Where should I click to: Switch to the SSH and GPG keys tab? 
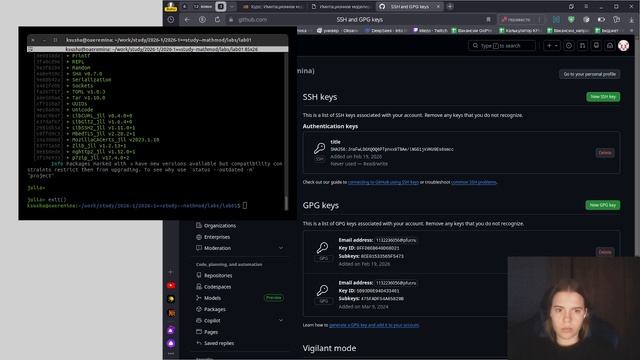(409, 7)
